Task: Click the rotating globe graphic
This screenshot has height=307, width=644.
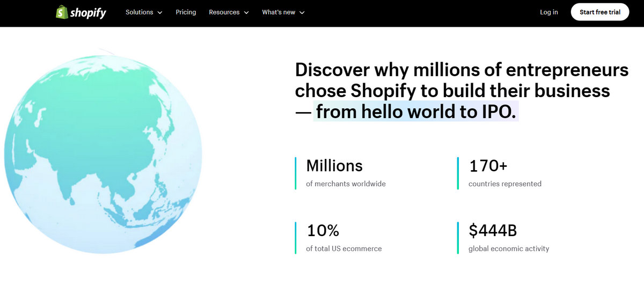Action: [x=103, y=154]
